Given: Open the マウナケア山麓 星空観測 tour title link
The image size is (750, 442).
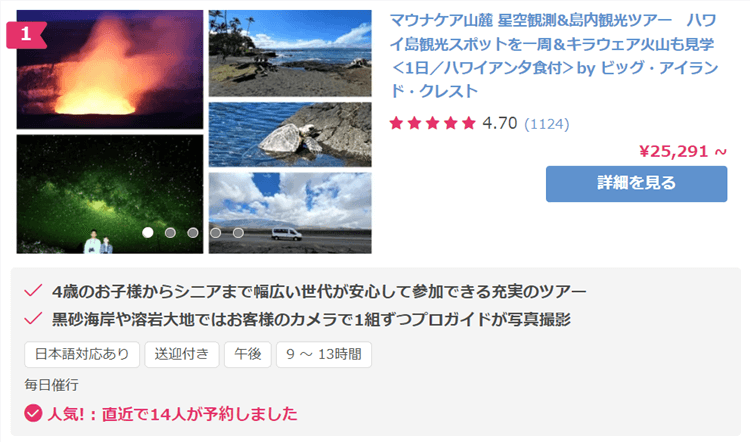Looking at the screenshot, I should [554, 55].
